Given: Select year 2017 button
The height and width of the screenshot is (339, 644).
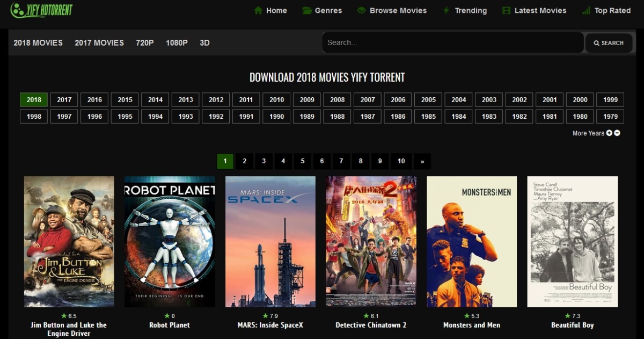Looking at the screenshot, I should pyautogui.click(x=64, y=100).
